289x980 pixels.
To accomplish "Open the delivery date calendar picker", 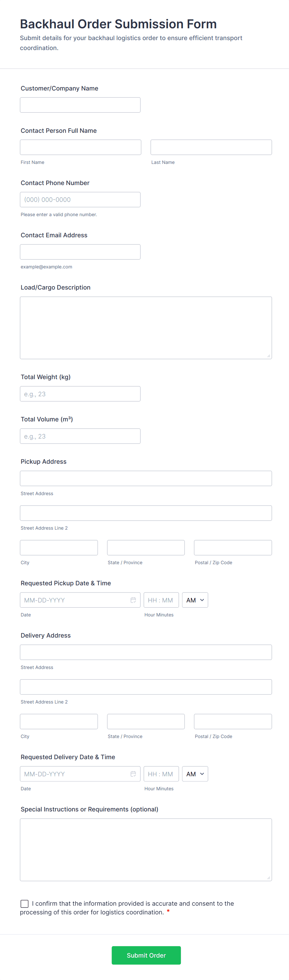I will (x=133, y=774).
